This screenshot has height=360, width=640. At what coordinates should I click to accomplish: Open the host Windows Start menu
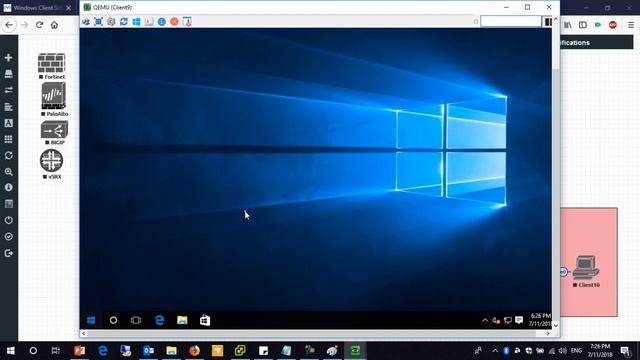coord(11,351)
